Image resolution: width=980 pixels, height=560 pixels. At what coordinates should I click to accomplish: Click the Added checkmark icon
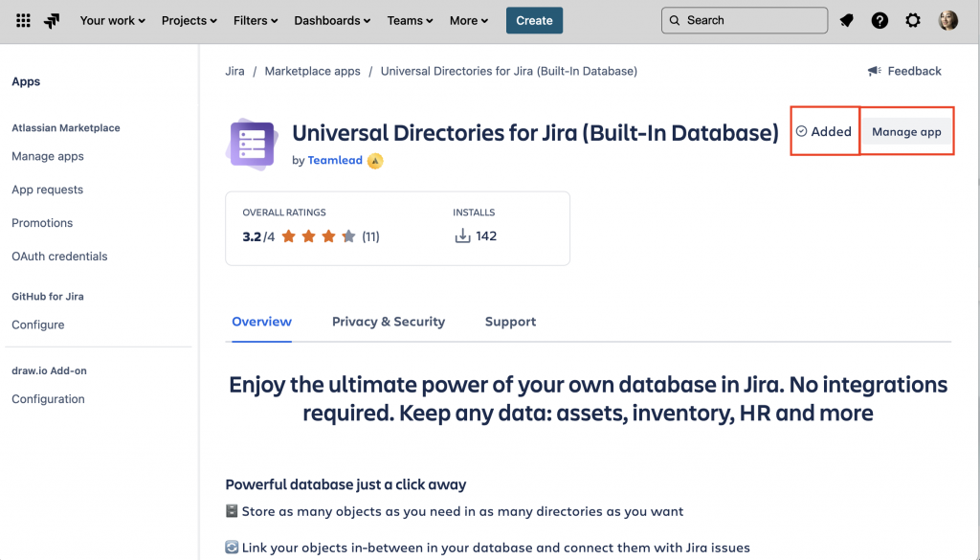click(801, 131)
